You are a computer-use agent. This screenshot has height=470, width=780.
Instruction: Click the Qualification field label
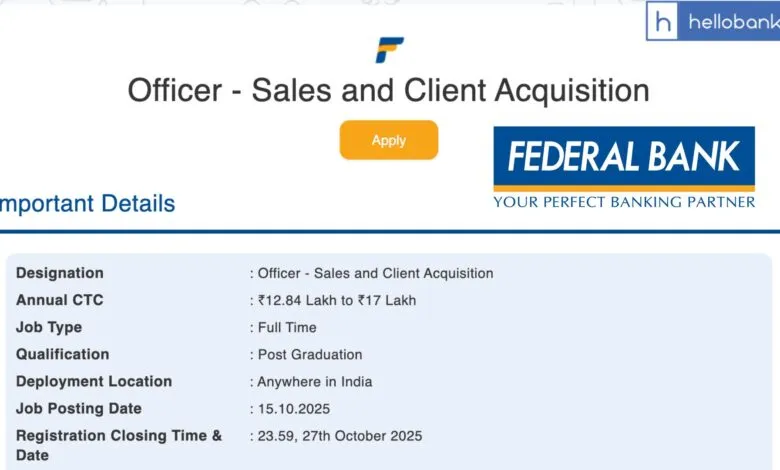(x=63, y=354)
